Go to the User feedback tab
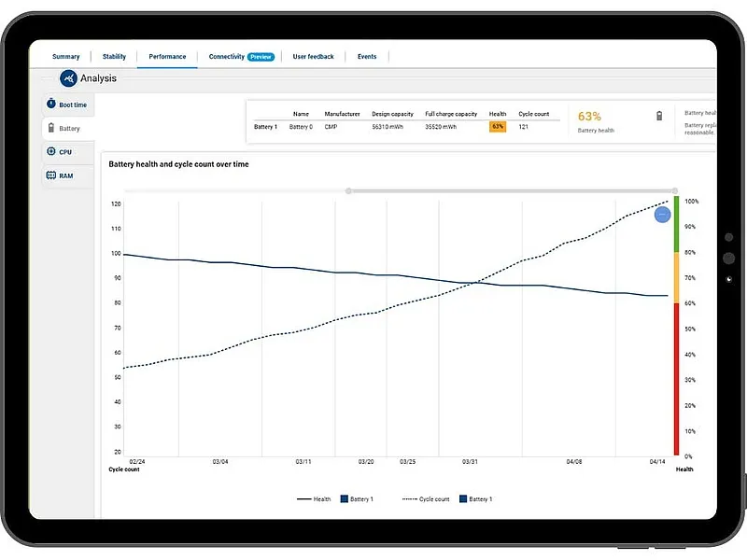747x560 pixels. 313,56
